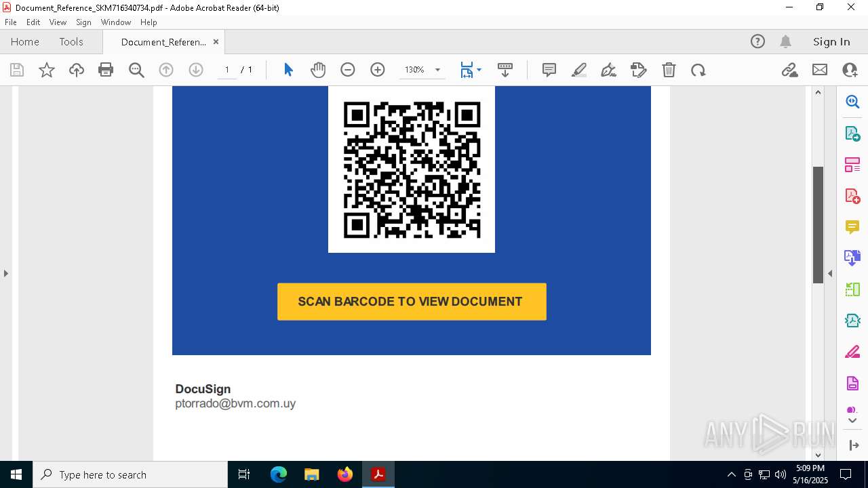Open Firefox from taskbar

tap(345, 474)
